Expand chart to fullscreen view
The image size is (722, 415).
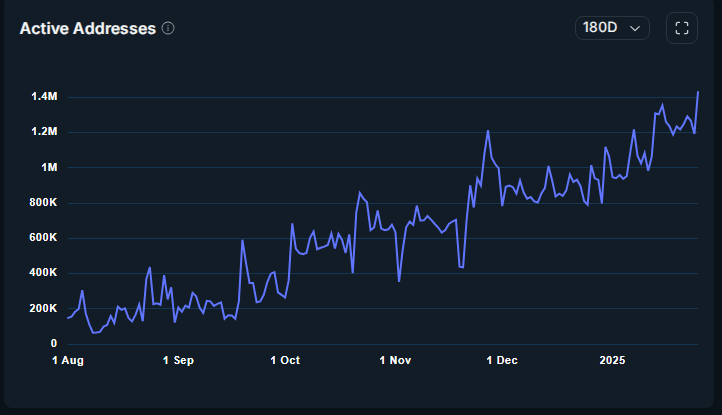coord(682,28)
